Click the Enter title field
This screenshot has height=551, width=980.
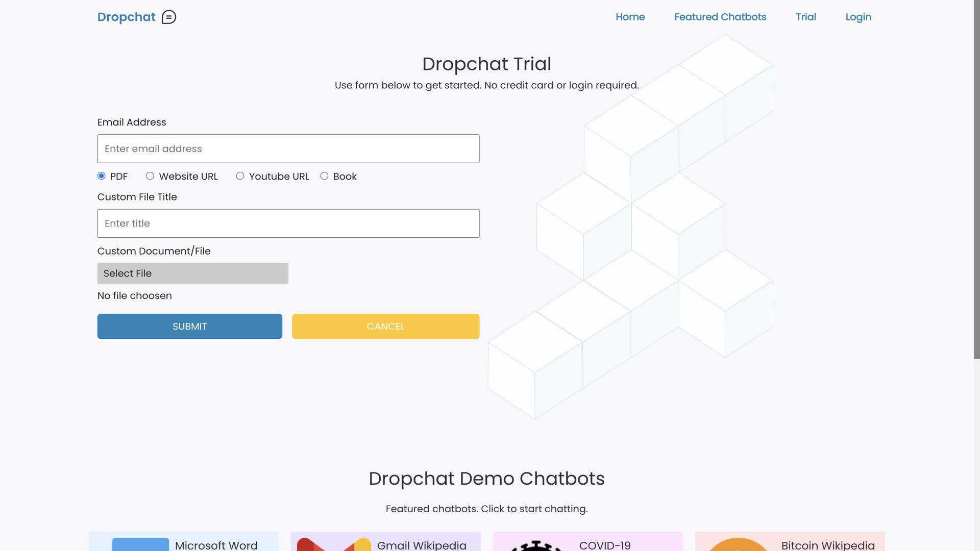(x=288, y=223)
